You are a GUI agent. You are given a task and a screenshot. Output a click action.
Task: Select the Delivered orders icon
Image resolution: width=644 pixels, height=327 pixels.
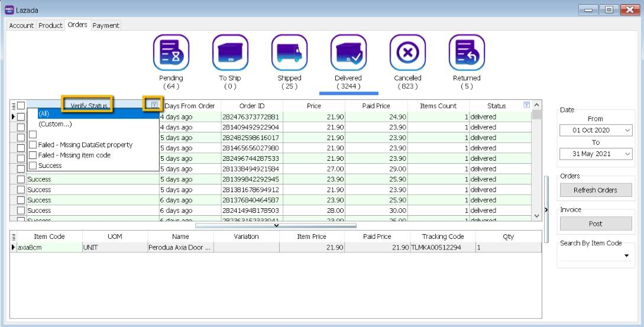tap(348, 53)
